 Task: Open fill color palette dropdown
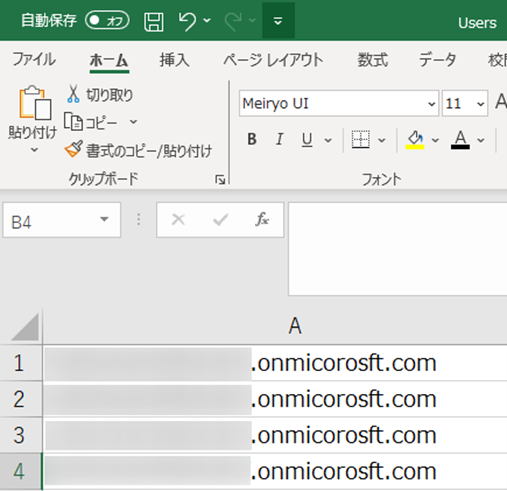[435, 140]
